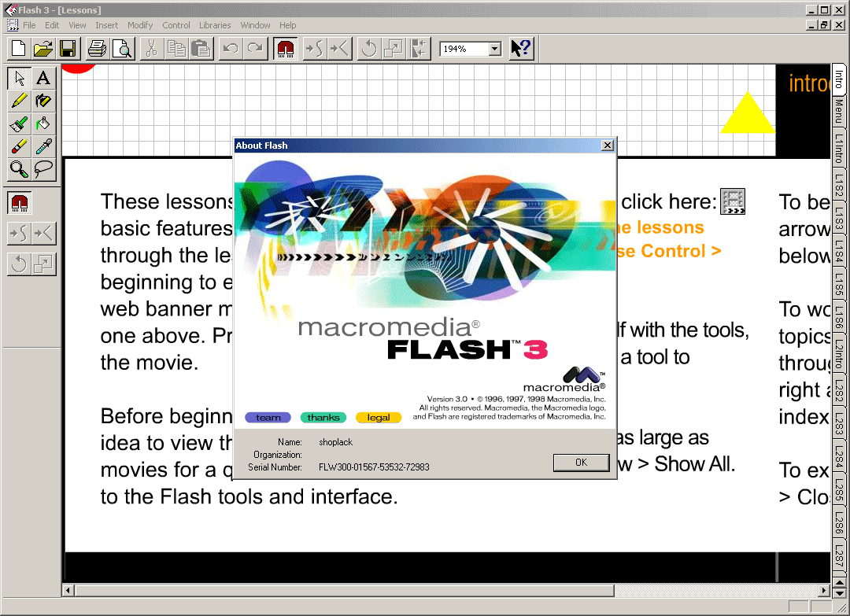Viewport: 850px width, 616px height.
Task: Select the Pencil tool
Action: pyautogui.click(x=20, y=101)
